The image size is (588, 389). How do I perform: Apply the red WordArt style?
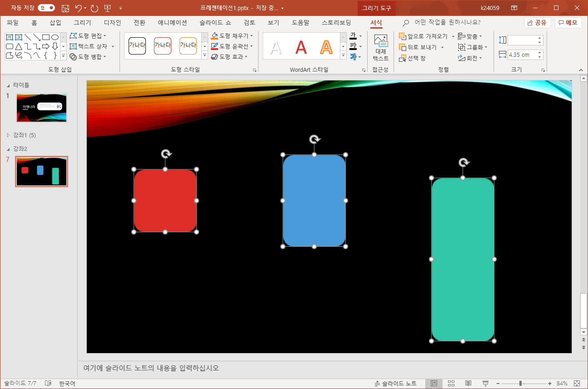point(301,47)
